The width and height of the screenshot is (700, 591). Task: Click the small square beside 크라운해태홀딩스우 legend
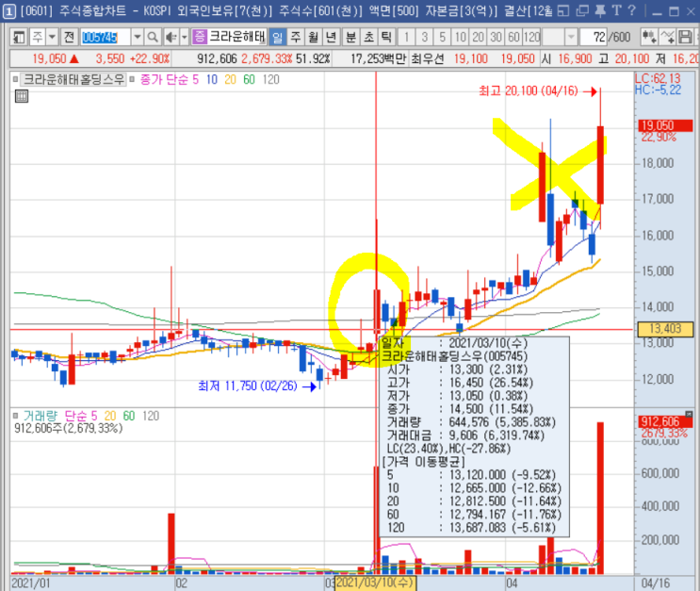(16, 79)
